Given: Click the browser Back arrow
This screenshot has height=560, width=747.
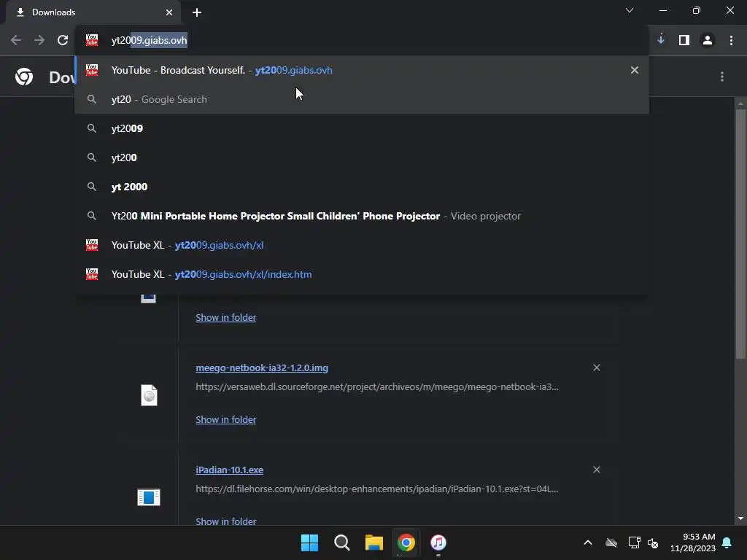Looking at the screenshot, I should [x=16, y=41].
